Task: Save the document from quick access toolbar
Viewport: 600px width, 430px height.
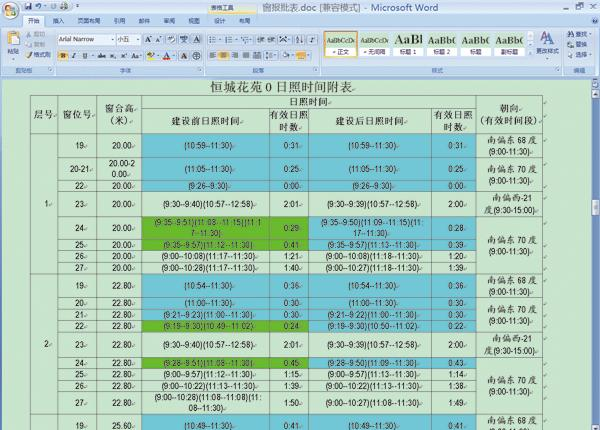Action: pos(28,6)
